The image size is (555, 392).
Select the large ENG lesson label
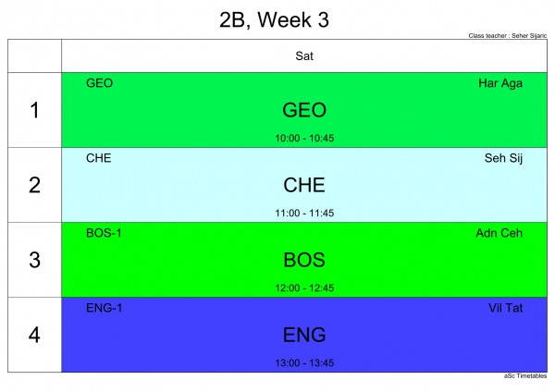[x=304, y=335]
